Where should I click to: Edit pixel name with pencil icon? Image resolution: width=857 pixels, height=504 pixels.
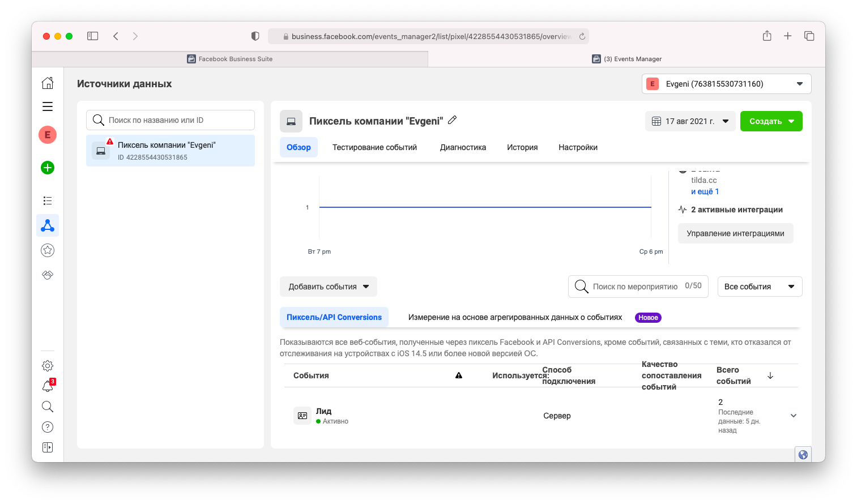click(452, 120)
